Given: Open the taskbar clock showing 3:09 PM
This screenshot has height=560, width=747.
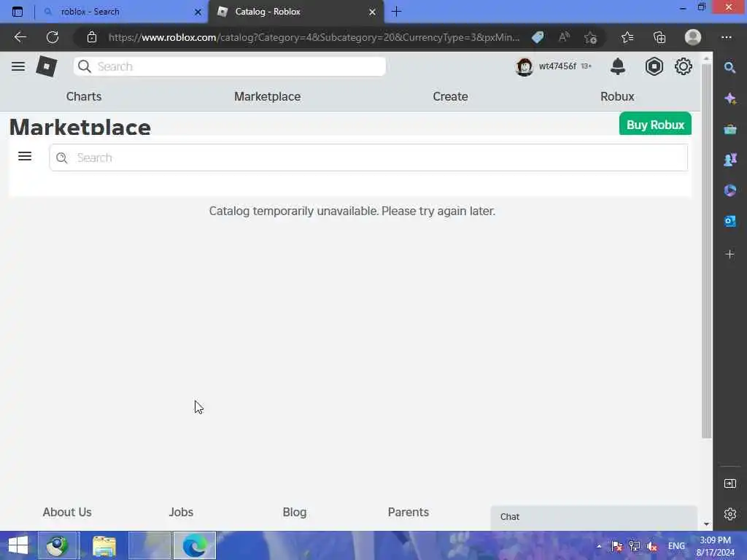Looking at the screenshot, I should (715, 546).
